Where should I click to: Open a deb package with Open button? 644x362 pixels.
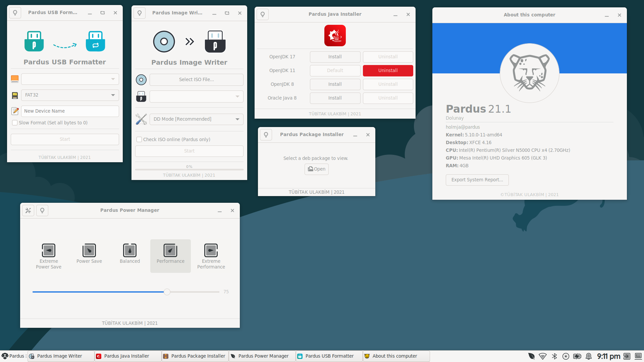(317, 169)
